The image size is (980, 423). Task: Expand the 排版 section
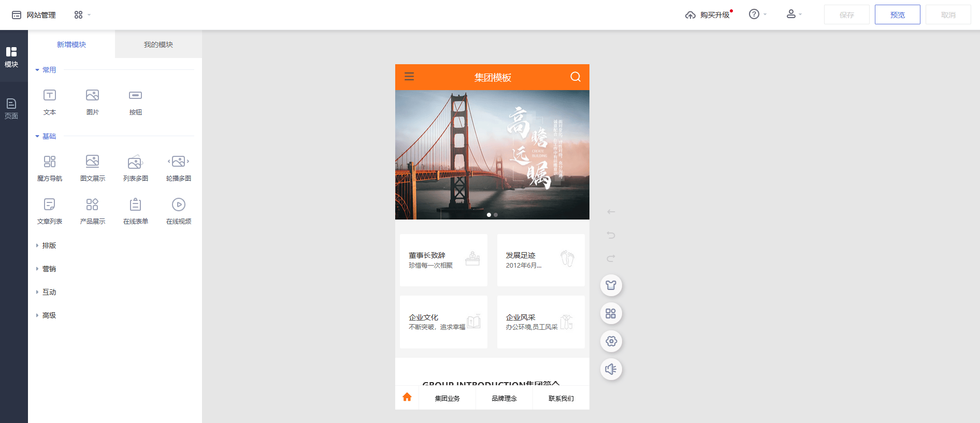[49, 245]
